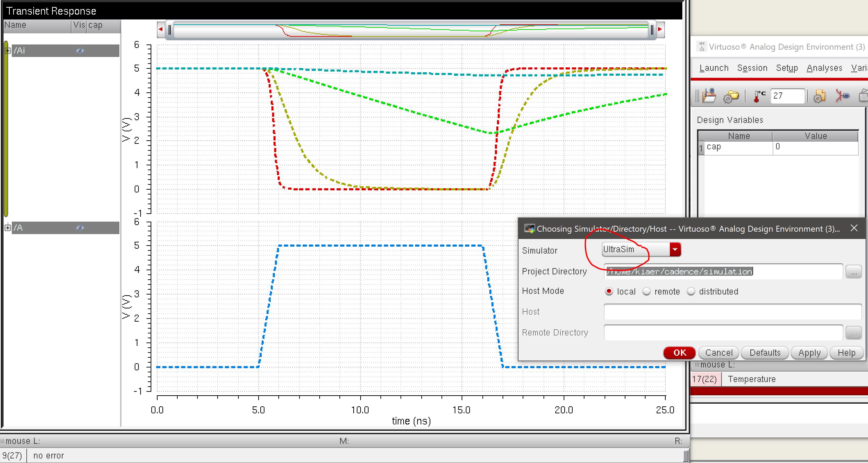Image resolution: width=868 pixels, height=463 pixels.
Task: Click the Remote Directory input field
Action: [723, 332]
